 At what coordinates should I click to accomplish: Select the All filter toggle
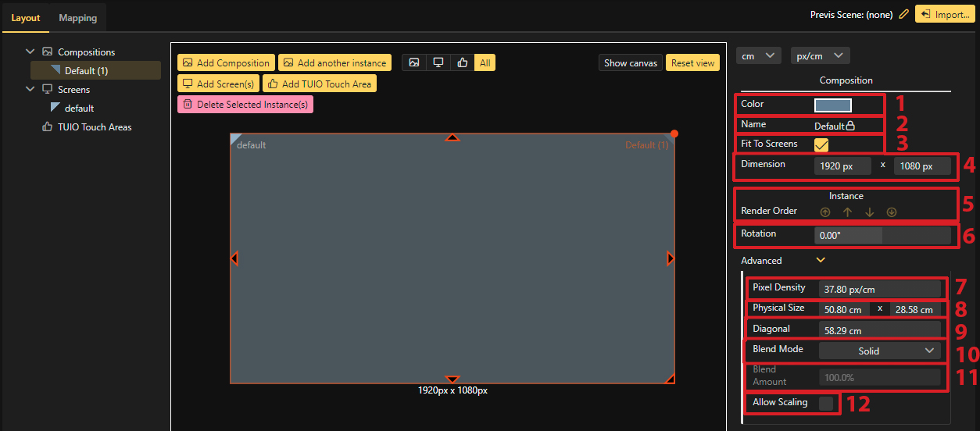pos(485,63)
